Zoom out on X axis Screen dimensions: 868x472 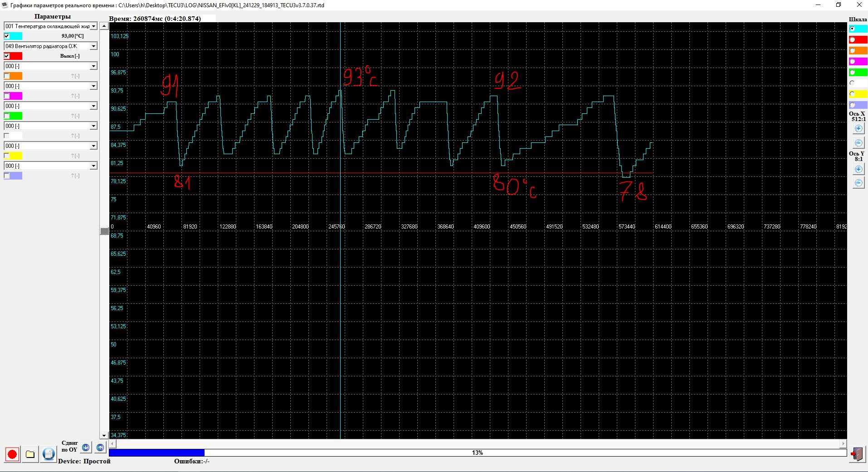pyautogui.click(x=858, y=143)
